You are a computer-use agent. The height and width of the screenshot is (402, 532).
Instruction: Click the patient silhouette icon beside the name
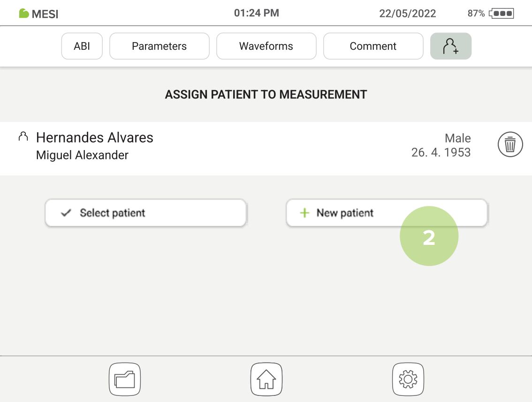tap(23, 137)
